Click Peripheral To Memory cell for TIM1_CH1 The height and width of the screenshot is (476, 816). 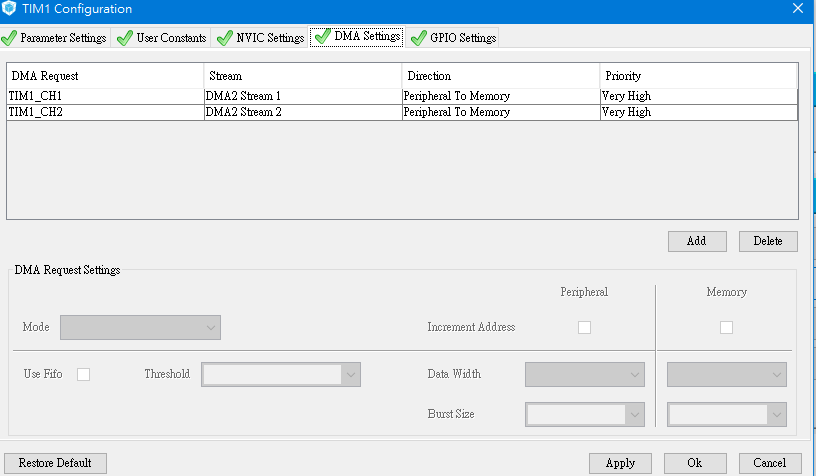(x=501, y=96)
